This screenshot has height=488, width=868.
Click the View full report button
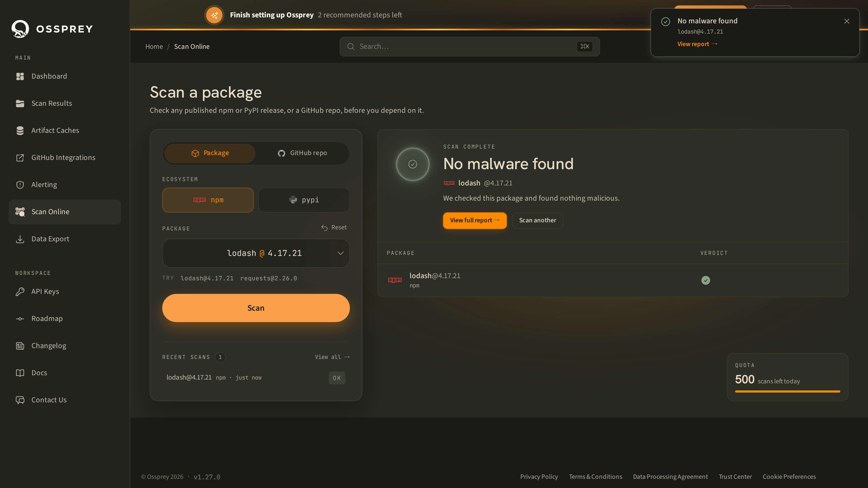(475, 221)
